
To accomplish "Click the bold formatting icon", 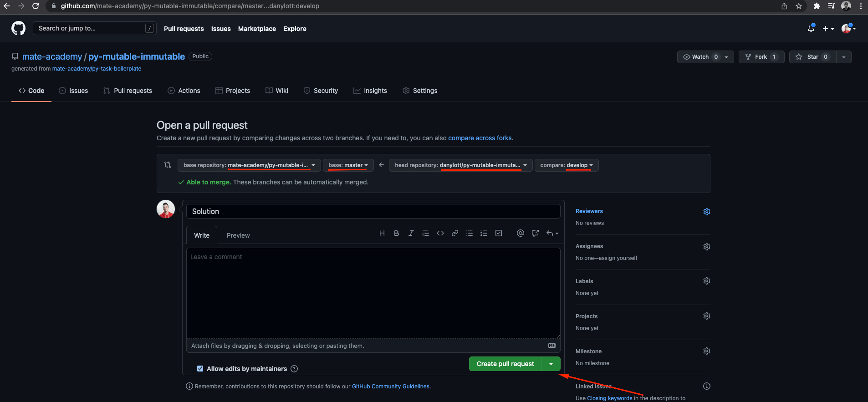I will tap(396, 233).
